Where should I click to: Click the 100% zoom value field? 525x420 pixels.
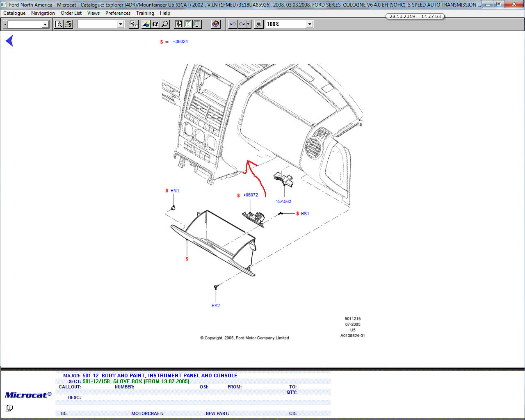pyautogui.click(x=286, y=24)
